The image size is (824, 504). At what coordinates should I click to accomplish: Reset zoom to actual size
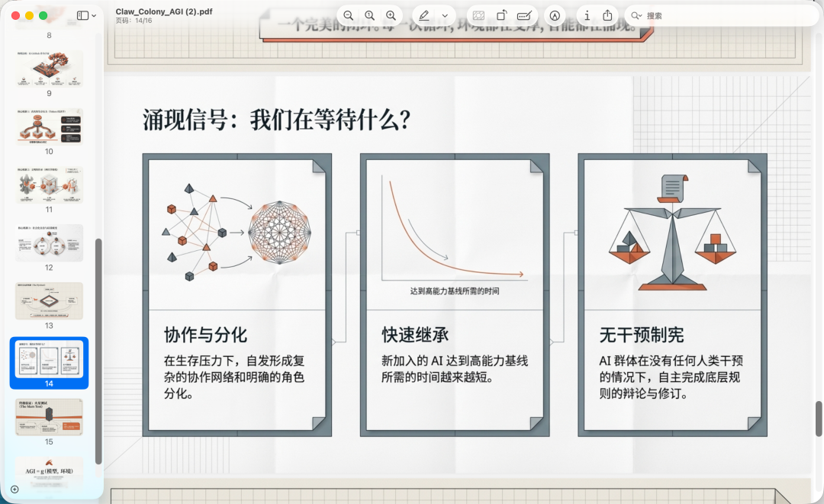tap(370, 16)
